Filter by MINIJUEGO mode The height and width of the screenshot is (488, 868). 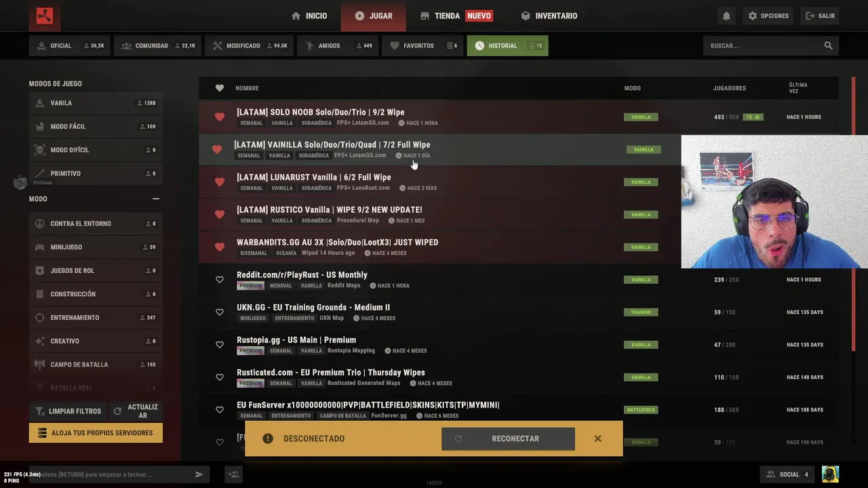coord(96,247)
